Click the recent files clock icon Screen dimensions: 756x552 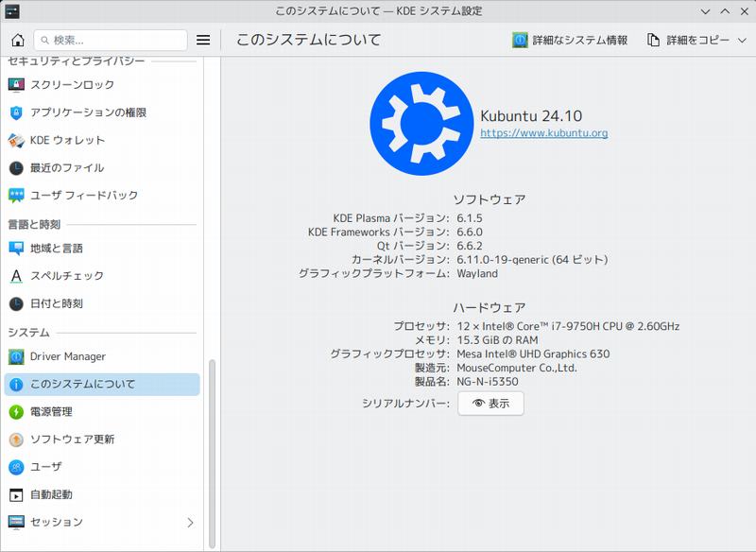click(16, 167)
